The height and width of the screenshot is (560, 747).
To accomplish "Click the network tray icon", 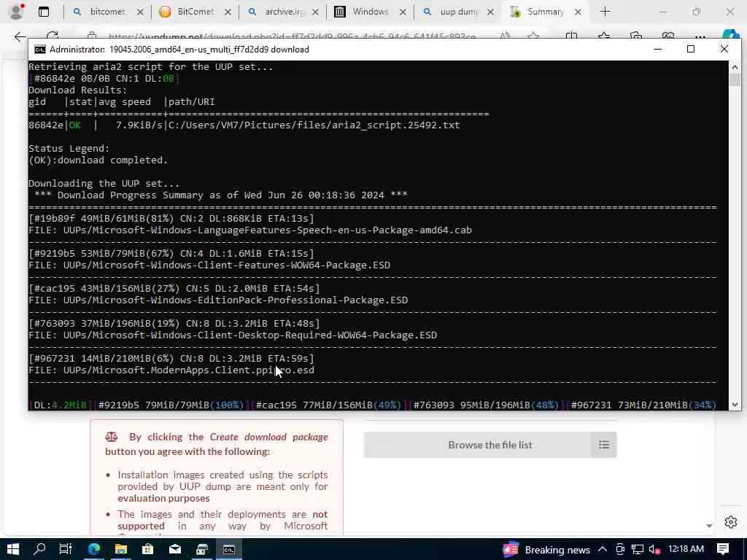I will click(x=638, y=550).
